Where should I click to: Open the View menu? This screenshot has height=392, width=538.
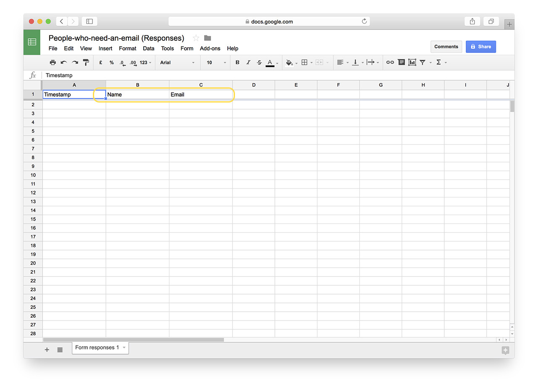point(86,48)
